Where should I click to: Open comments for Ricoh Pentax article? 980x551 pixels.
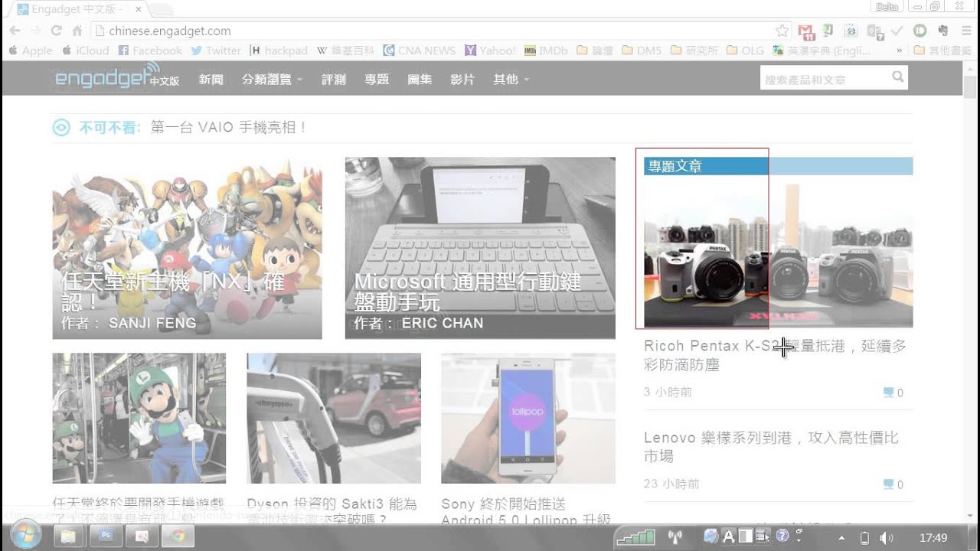893,393
